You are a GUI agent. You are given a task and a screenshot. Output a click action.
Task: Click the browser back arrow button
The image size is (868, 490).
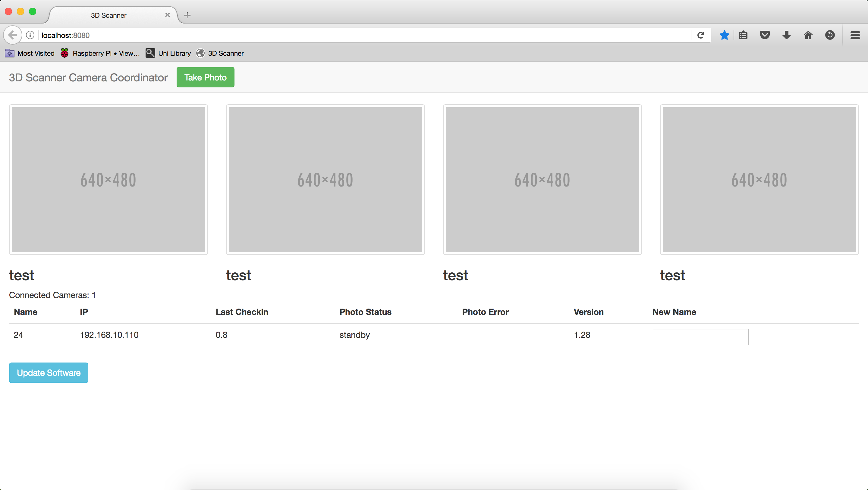pos(12,35)
